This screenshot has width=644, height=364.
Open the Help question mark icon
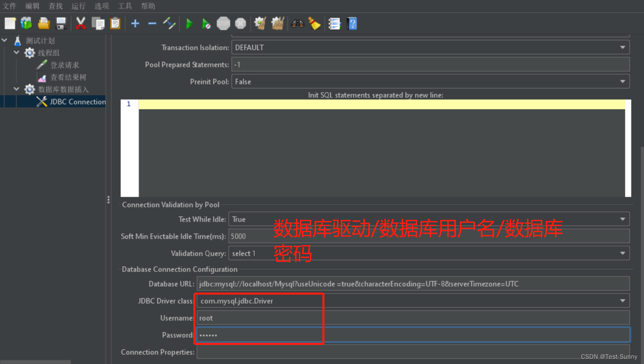tap(352, 24)
